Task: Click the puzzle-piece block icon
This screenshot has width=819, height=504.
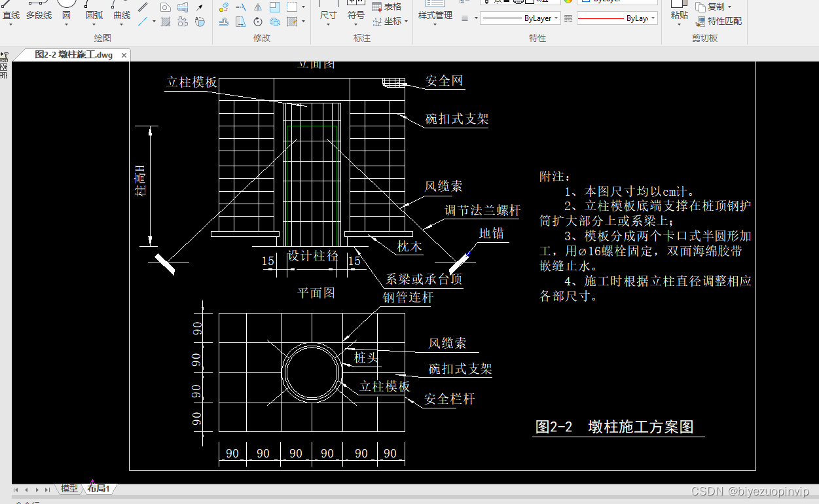Action: tap(183, 22)
